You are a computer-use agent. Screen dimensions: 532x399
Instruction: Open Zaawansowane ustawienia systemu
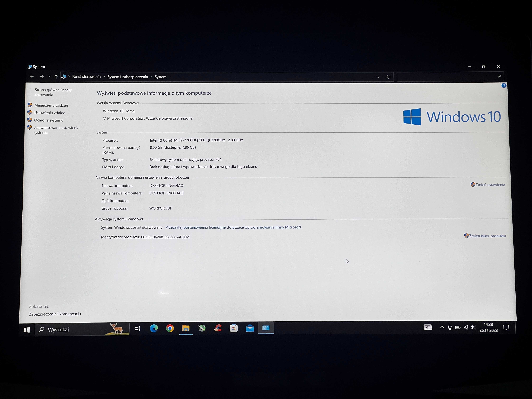pos(56,130)
